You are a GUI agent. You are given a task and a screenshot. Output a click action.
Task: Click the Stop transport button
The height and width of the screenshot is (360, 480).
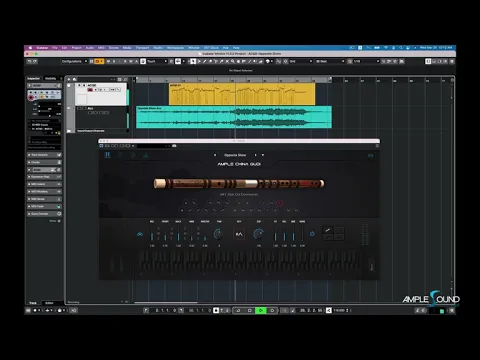(249, 310)
